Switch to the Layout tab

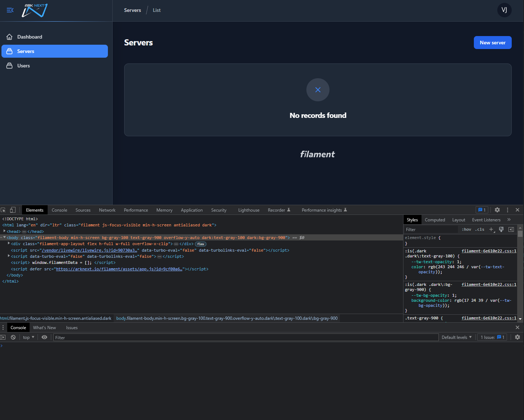[459, 220]
